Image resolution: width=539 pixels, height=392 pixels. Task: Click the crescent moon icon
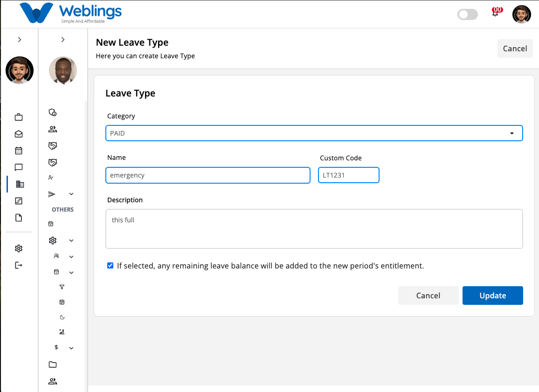tap(62, 317)
